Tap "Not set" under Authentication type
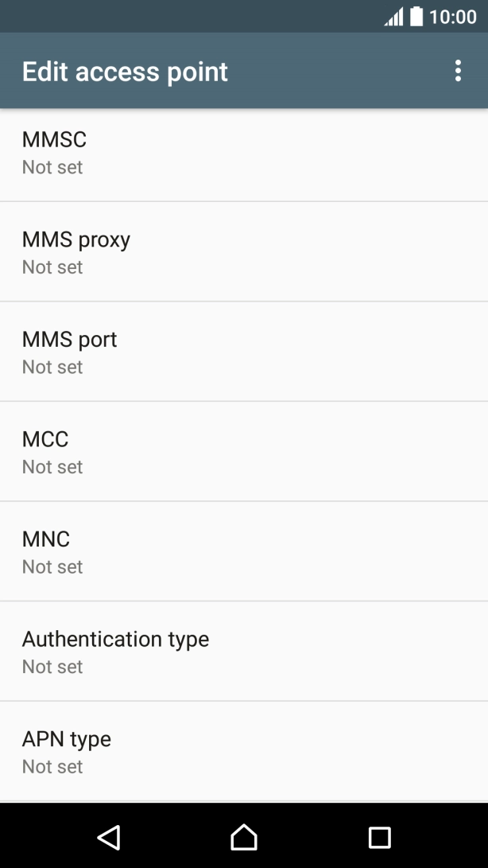Image resolution: width=488 pixels, height=868 pixels. [x=52, y=667]
